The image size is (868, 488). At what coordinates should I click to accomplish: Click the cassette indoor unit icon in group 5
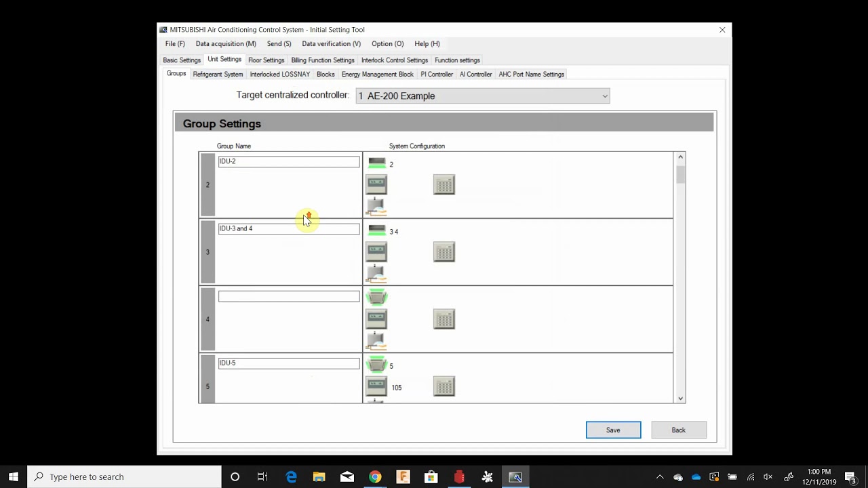377,365
